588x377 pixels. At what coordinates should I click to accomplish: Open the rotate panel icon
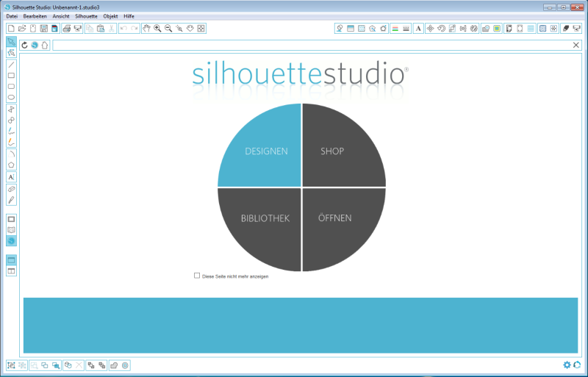click(x=442, y=29)
